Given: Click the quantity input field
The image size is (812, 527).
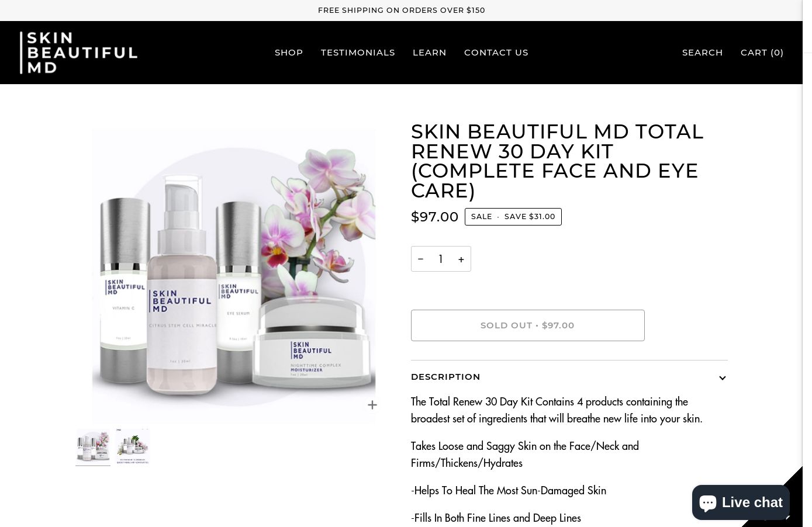Looking at the screenshot, I should point(441,259).
